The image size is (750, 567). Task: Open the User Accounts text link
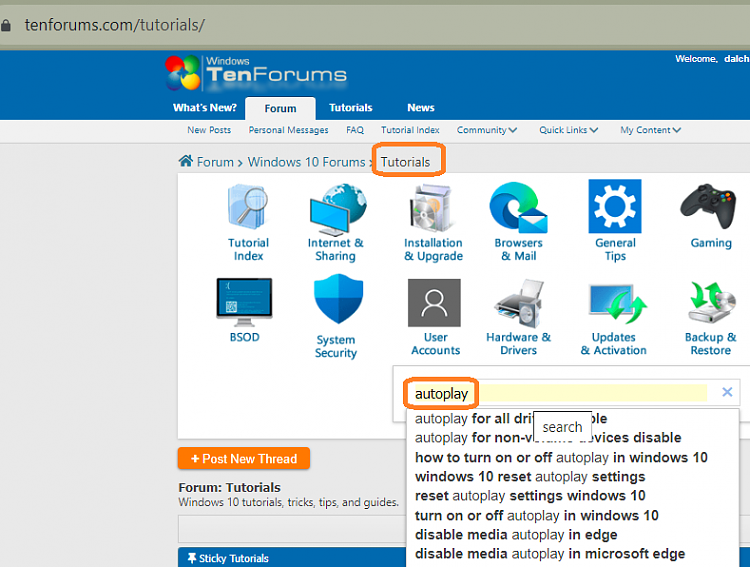[435, 344]
